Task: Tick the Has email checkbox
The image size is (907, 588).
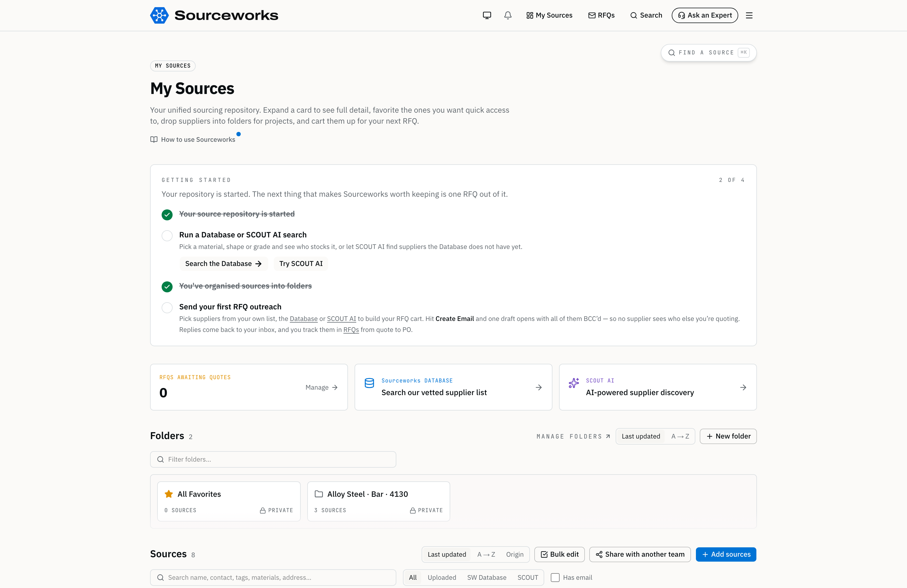Action: [555, 577]
